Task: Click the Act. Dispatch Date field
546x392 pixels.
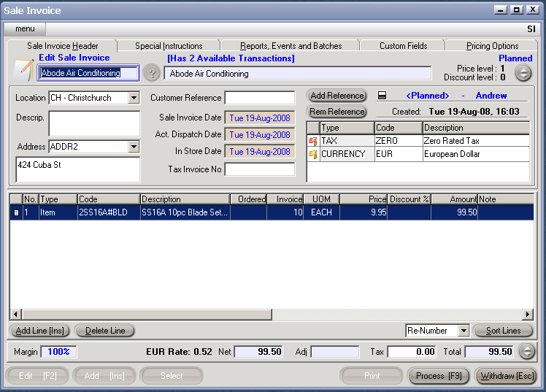Action: [x=260, y=135]
